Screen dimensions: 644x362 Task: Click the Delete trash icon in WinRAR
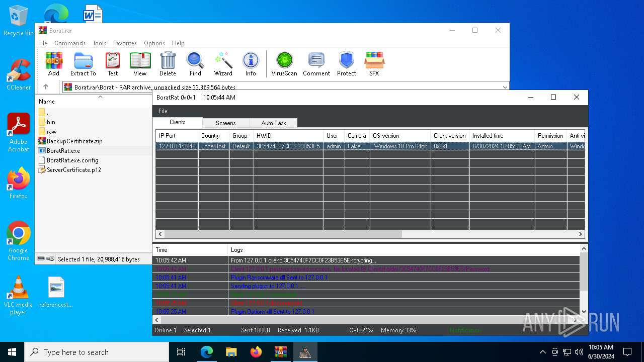[x=168, y=64]
